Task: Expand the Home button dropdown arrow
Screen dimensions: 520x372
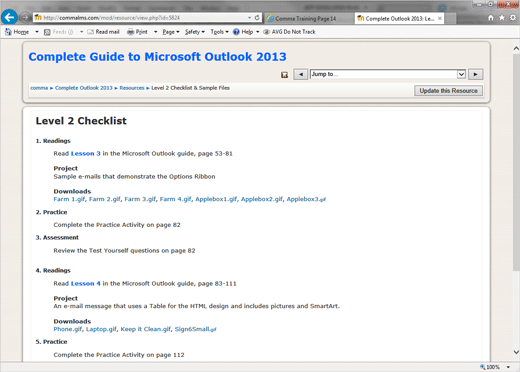Action: [37, 32]
